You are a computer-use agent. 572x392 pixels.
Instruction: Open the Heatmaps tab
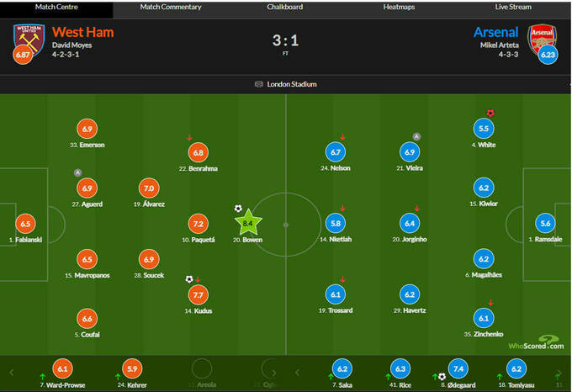399,7
